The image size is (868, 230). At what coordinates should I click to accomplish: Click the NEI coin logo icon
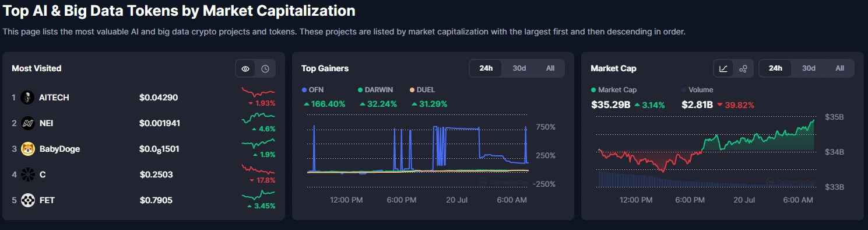tap(27, 123)
